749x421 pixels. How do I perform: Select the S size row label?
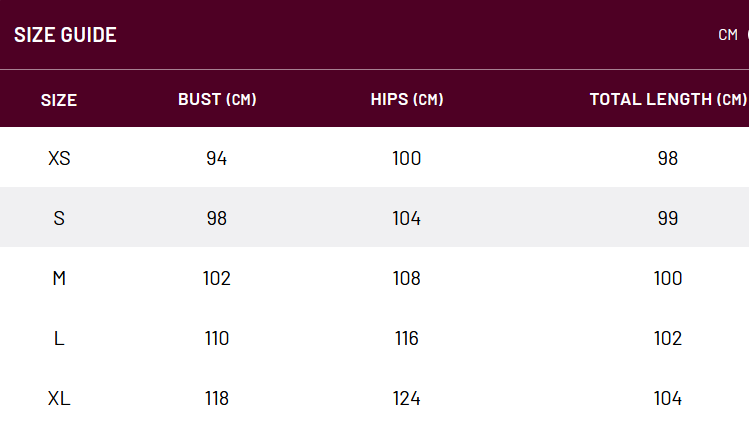(x=59, y=218)
